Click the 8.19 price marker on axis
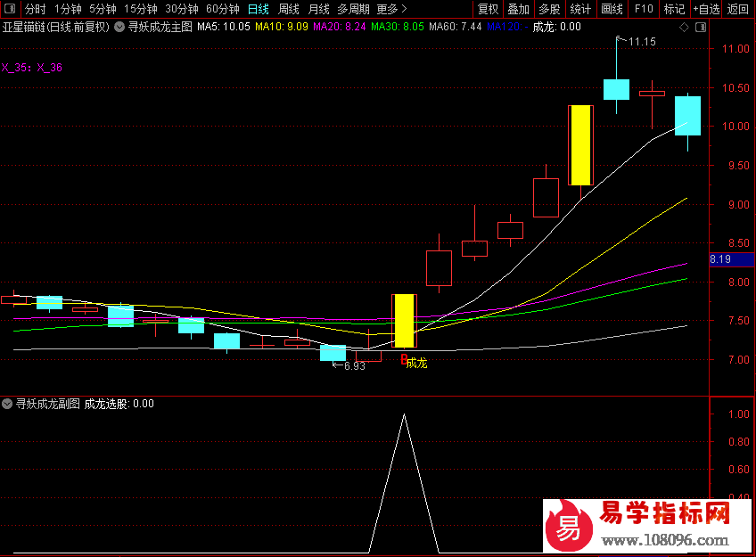Screen dimensions: 756x557 (x=720, y=259)
